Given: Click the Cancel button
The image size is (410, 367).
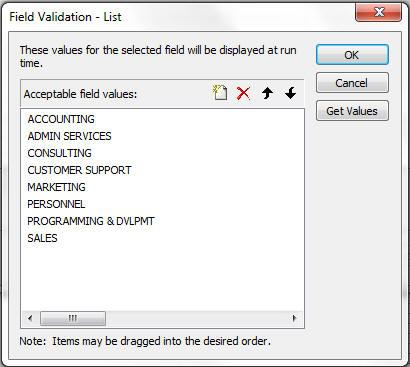Looking at the screenshot, I should point(352,83).
